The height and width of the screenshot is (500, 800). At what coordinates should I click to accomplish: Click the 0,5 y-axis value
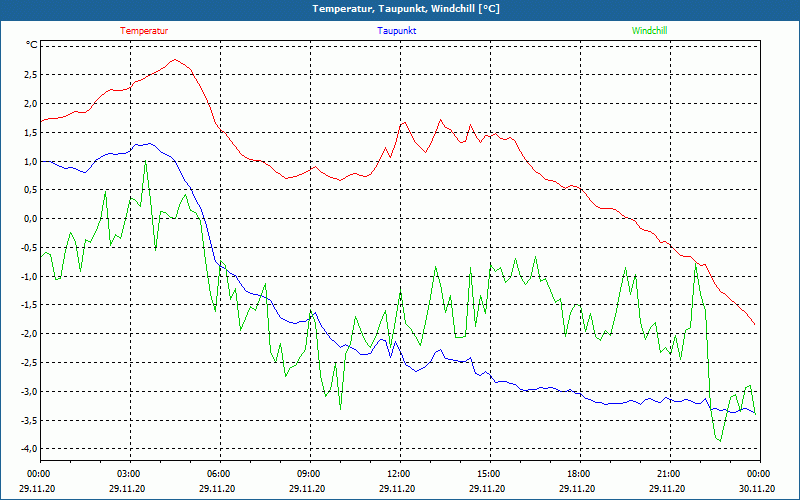[31, 190]
